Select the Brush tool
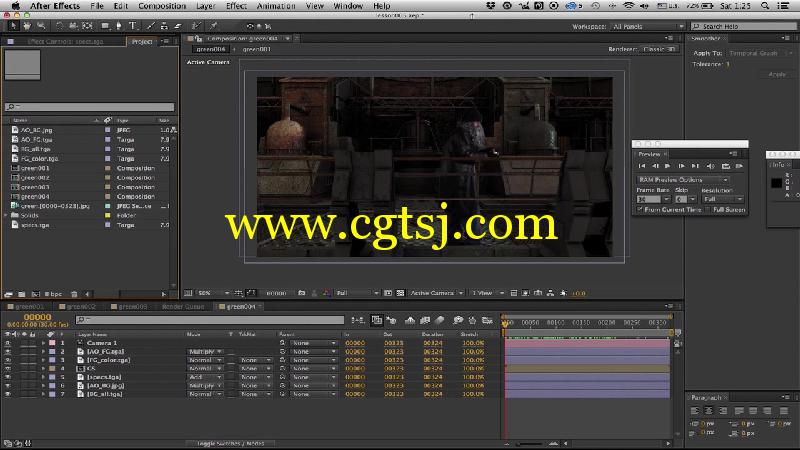 (151, 26)
